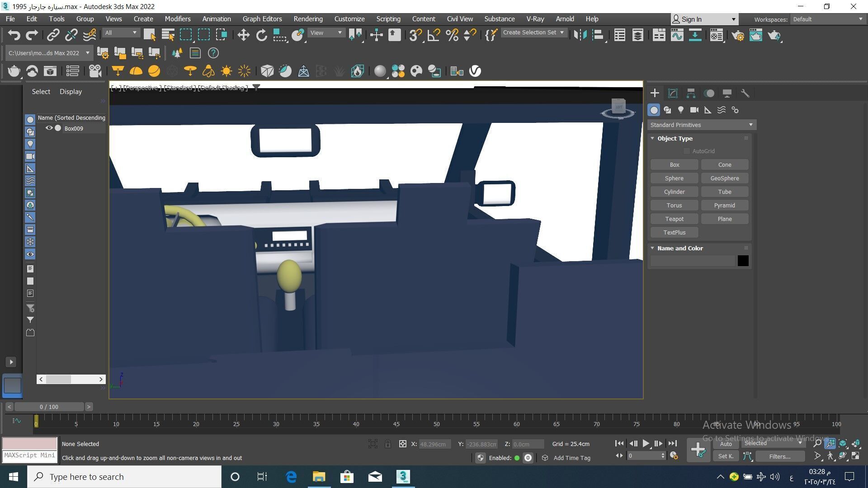The height and width of the screenshot is (488, 868).
Task: Select the Move transform tool
Action: (243, 35)
